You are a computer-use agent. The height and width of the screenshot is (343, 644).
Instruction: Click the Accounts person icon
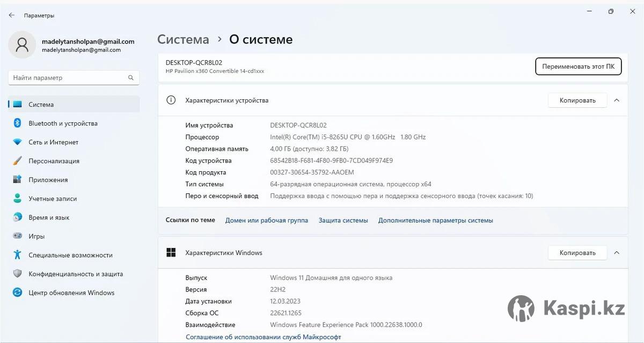(x=17, y=199)
